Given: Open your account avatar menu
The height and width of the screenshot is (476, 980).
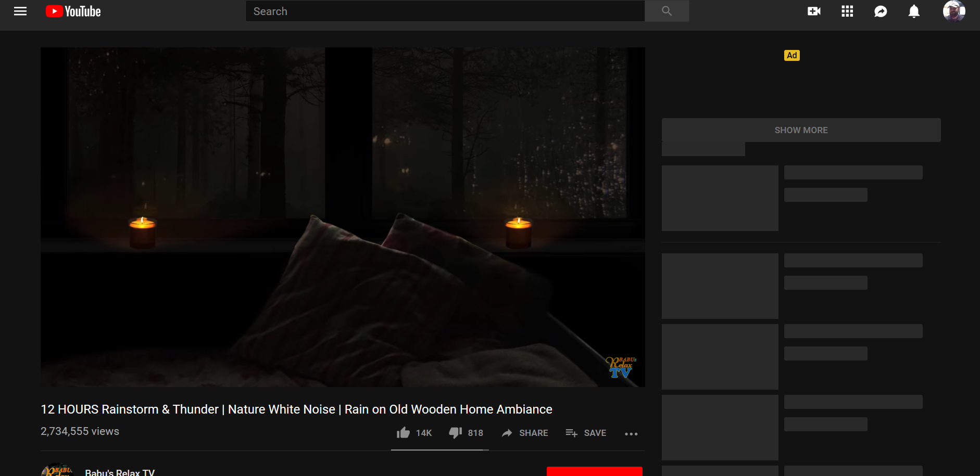Looking at the screenshot, I should point(954,11).
